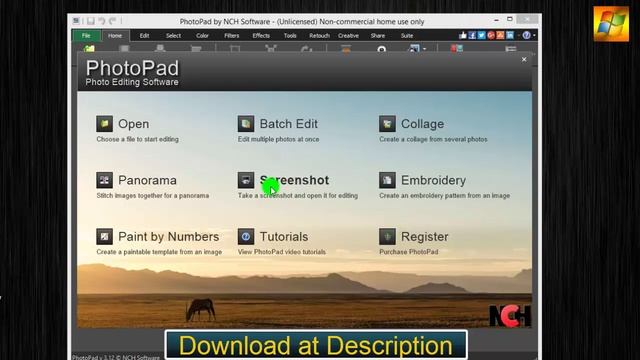
Task: Start Paint by Numbers template
Action: pyautogui.click(x=158, y=237)
